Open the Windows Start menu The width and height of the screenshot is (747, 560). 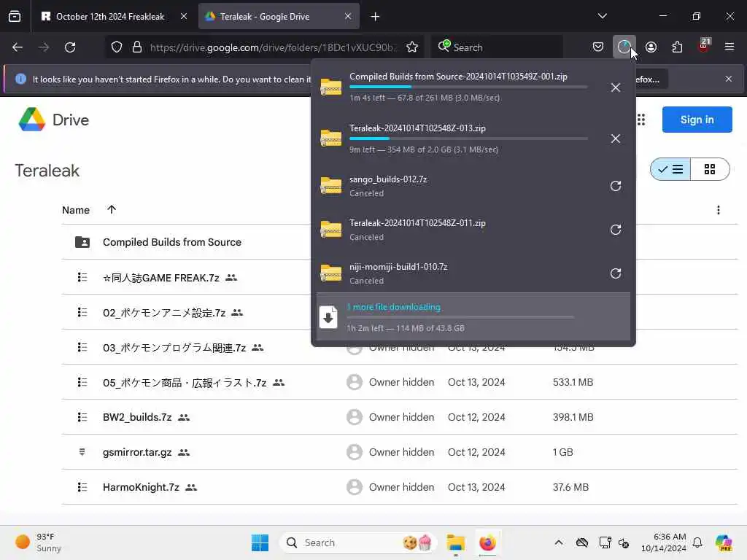260,542
